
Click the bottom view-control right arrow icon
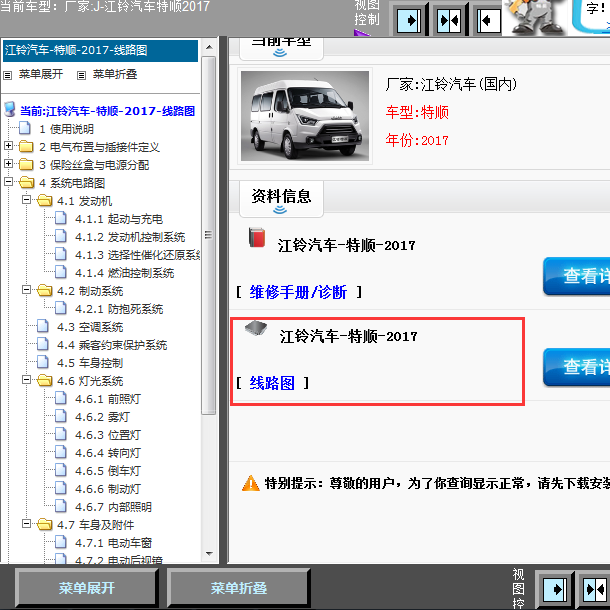point(555,590)
